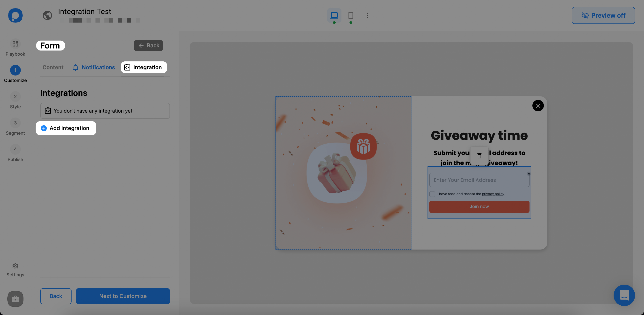Select the Content tab
This screenshot has height=315, width=644.
point(53,67)
